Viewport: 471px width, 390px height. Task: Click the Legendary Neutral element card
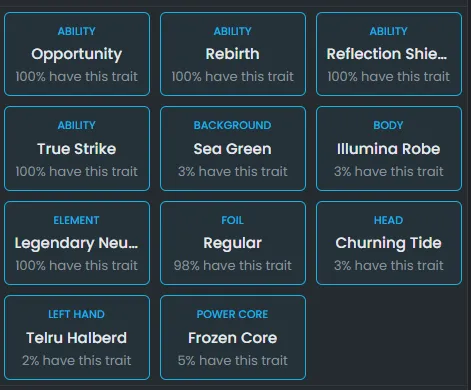tap(77, 243)
